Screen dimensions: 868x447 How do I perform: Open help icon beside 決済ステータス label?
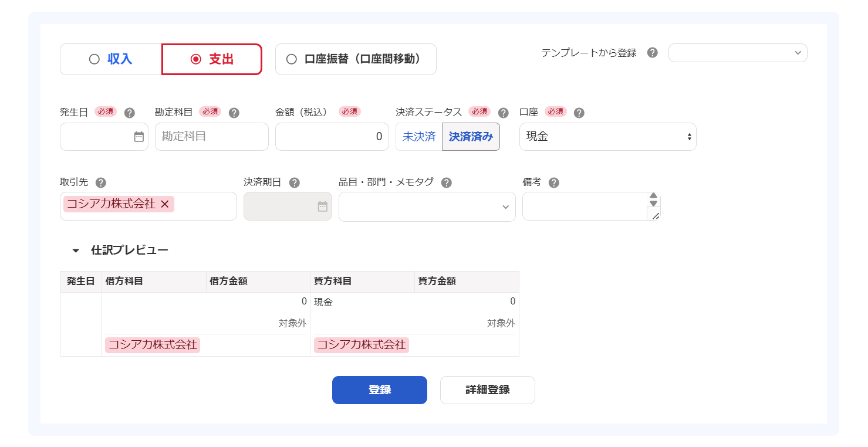click(x=503, y=113)
